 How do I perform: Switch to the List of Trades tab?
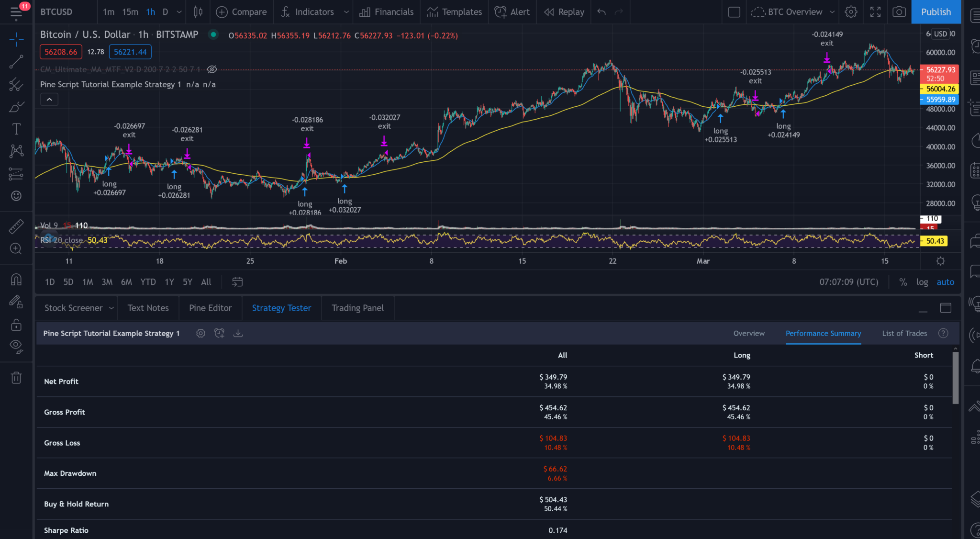pos(904,333)
